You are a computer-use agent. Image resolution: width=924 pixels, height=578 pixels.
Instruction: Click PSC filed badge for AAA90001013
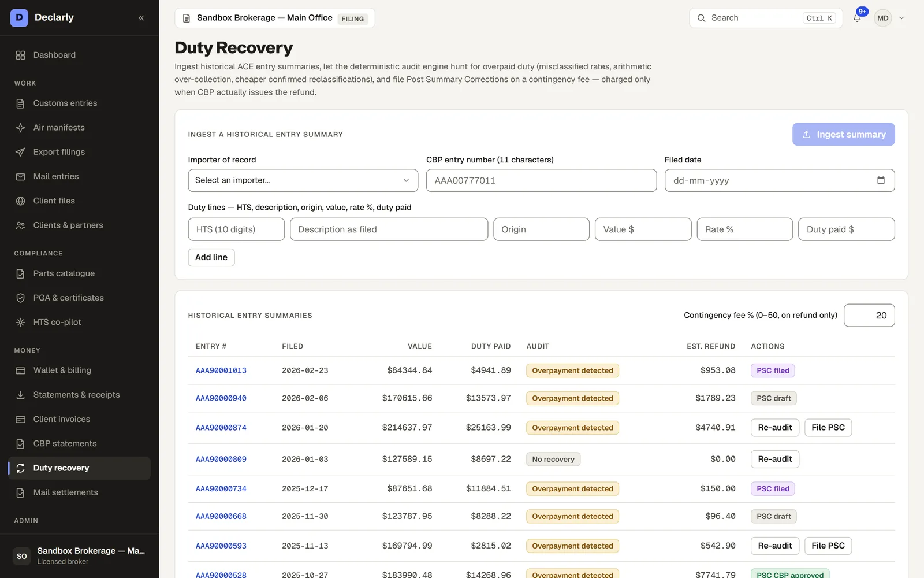coord(773,370)
